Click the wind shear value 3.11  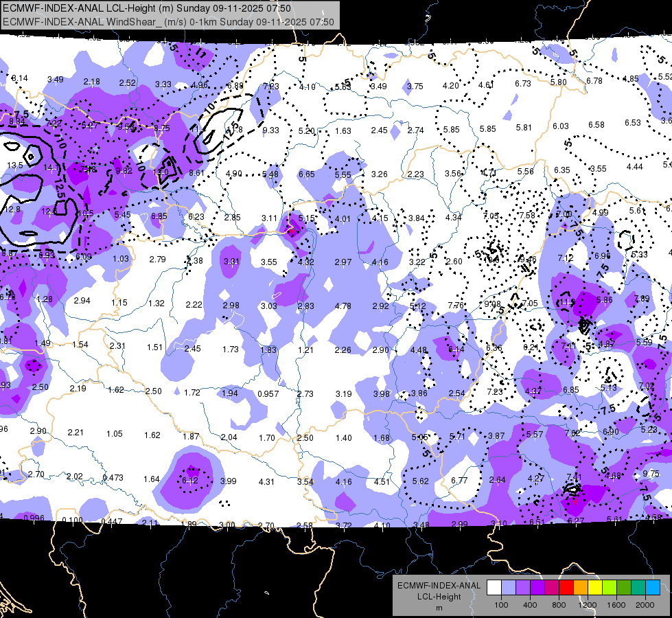(x=269, y=218)
